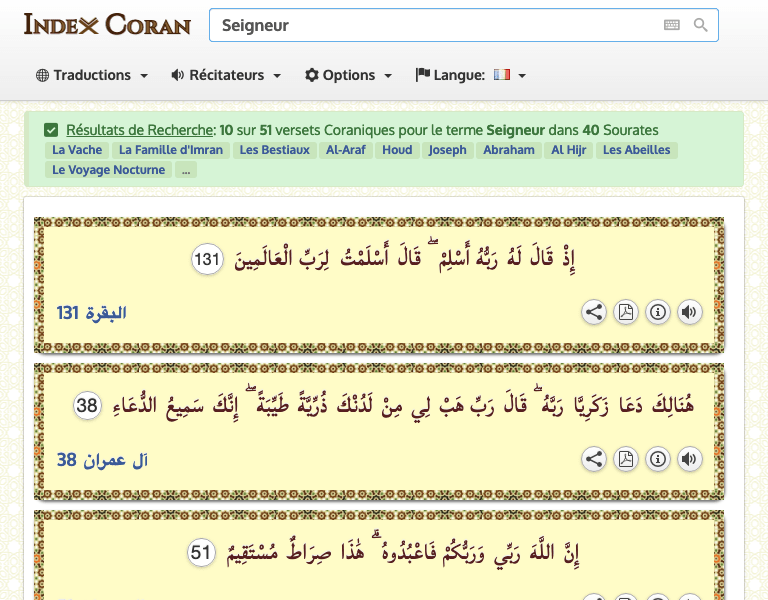Open PDF icon for verse Al Imran 38
The height and width of the screenshot is (600, 768).
click(626, 460)
